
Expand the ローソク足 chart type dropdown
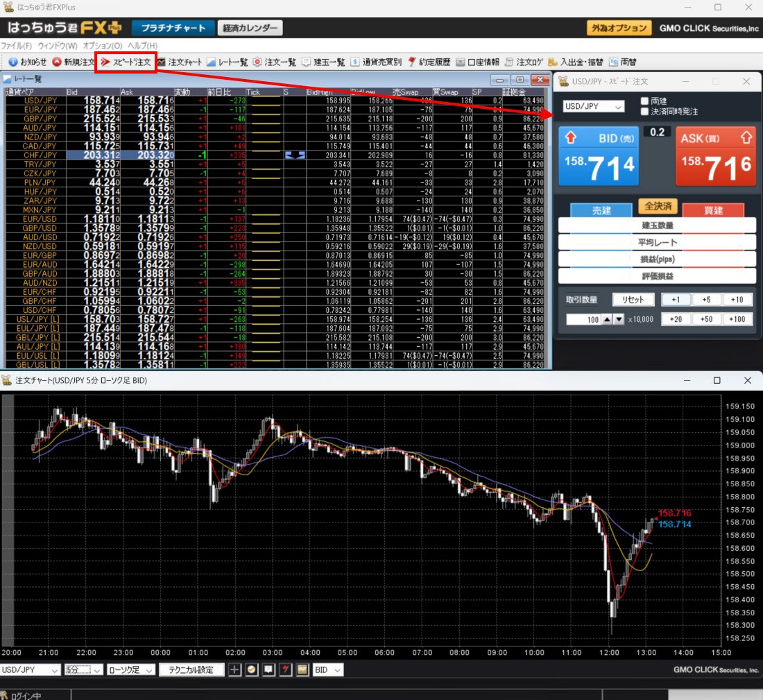[130, 669]
